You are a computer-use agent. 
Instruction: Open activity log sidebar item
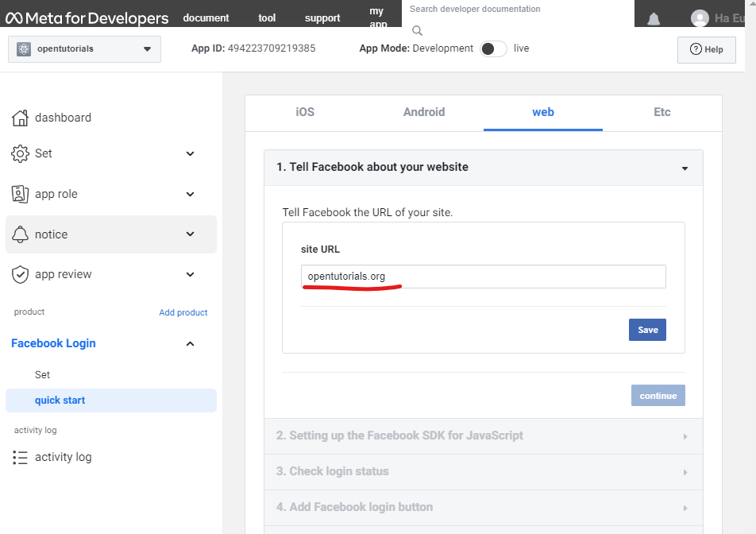click(64, 457)
